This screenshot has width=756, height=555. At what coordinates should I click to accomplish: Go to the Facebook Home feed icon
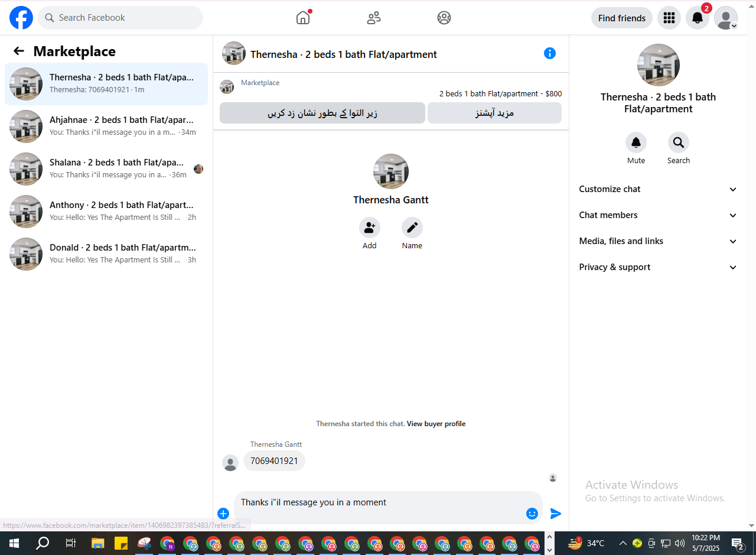[303, 18]
